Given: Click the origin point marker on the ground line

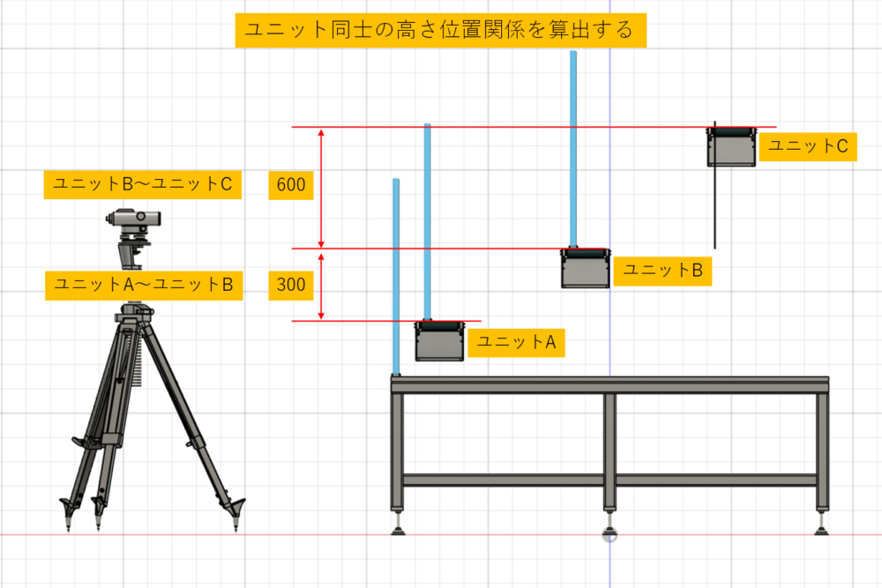Looking at the screenshot, I should click(x=609, y=535).
